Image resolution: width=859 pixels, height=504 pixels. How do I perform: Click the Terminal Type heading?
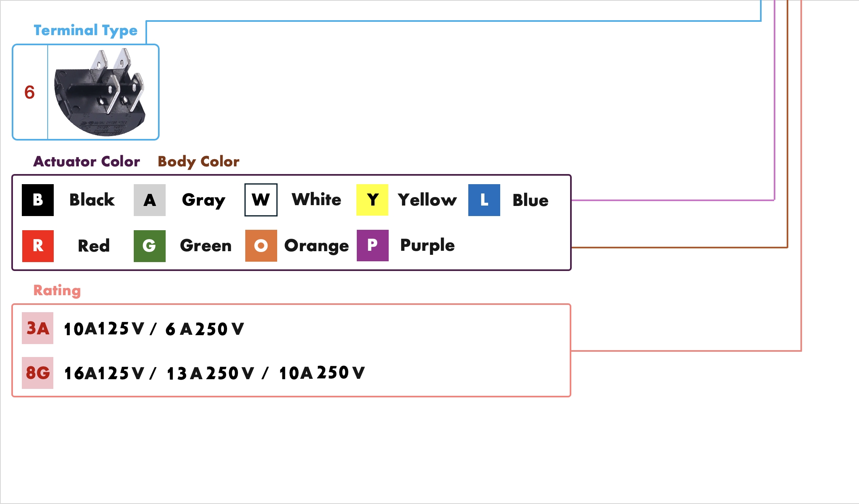(85, 30)
